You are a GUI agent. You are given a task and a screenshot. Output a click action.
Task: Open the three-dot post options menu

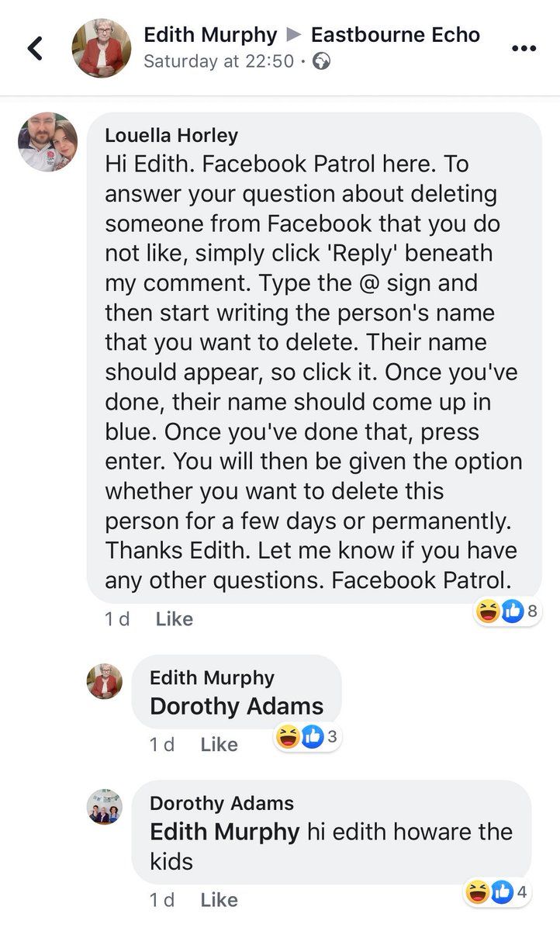[524, 48]
